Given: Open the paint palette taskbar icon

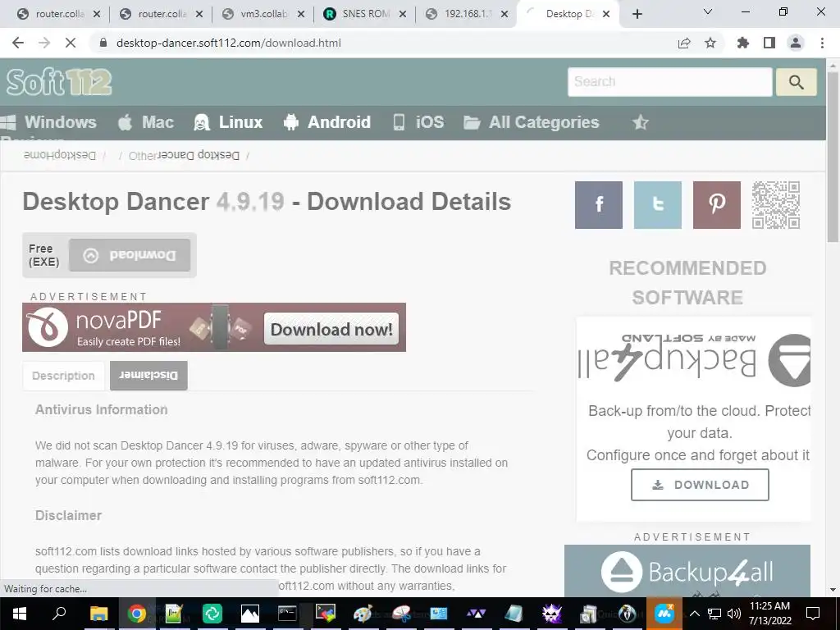Looking at the screenshot, I should coord(363,614).
